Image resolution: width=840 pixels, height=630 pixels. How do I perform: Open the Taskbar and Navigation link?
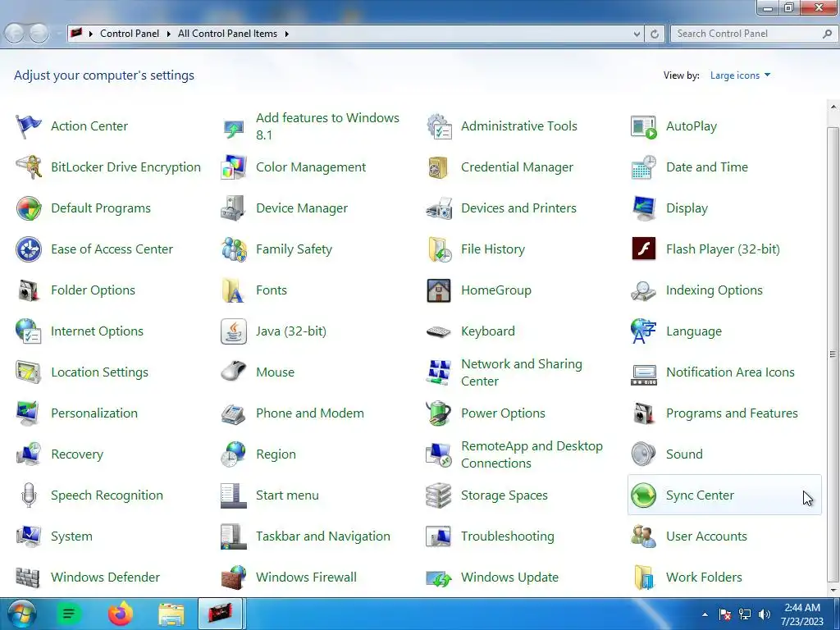coord(323,536)
